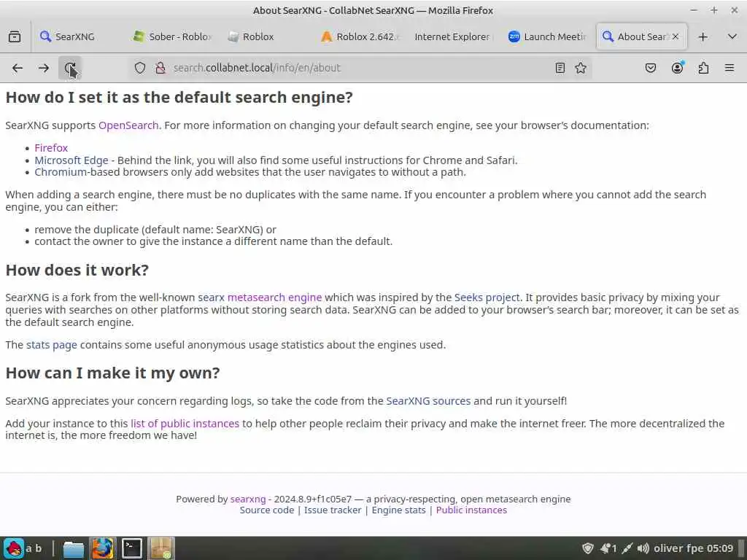Image resolution: width=747 pixels, height=560 pixels.
Task: Switch to the Sober - Roblox tab
Action: tap(171, 36)
